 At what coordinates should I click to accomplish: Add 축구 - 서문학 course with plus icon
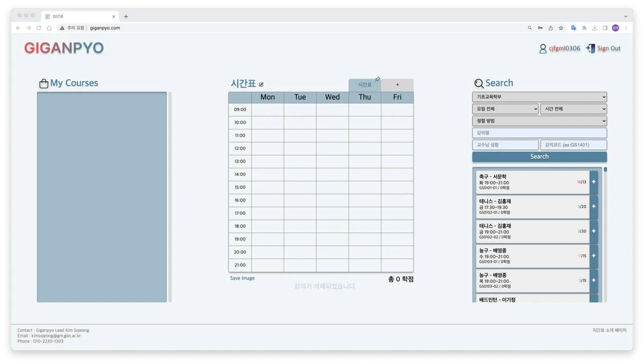pos(594,182)
